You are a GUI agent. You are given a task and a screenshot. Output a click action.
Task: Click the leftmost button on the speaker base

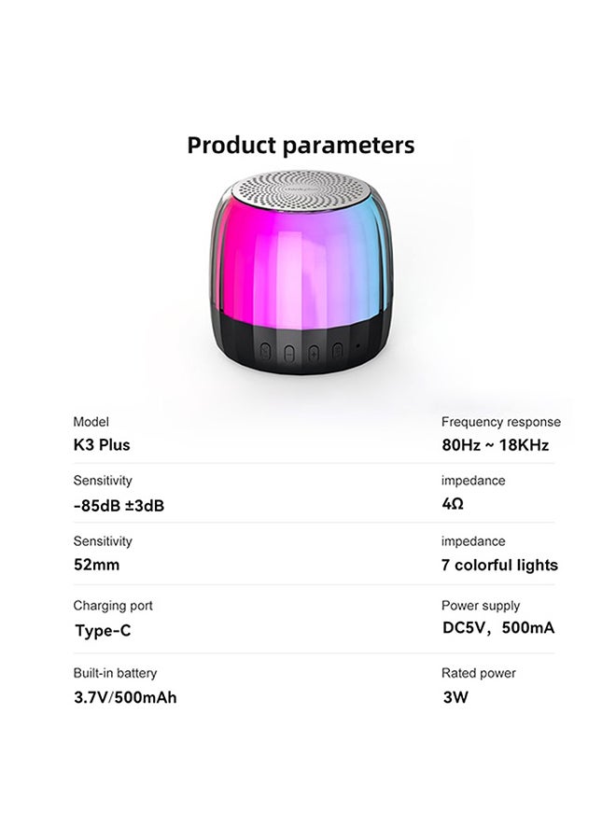coord(265,351)
